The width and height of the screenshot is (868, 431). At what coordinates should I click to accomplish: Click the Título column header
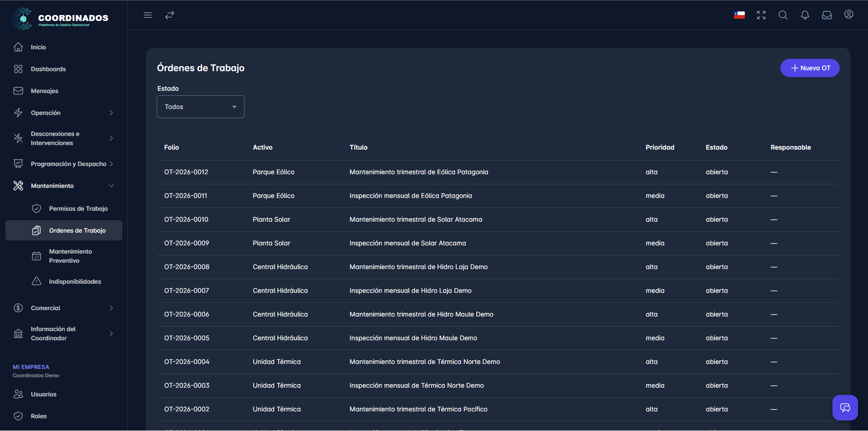(x=359, y=147)
